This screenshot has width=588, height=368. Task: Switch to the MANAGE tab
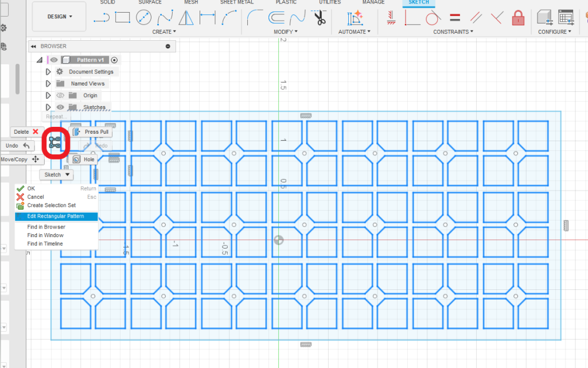click(x=373, y=2)
